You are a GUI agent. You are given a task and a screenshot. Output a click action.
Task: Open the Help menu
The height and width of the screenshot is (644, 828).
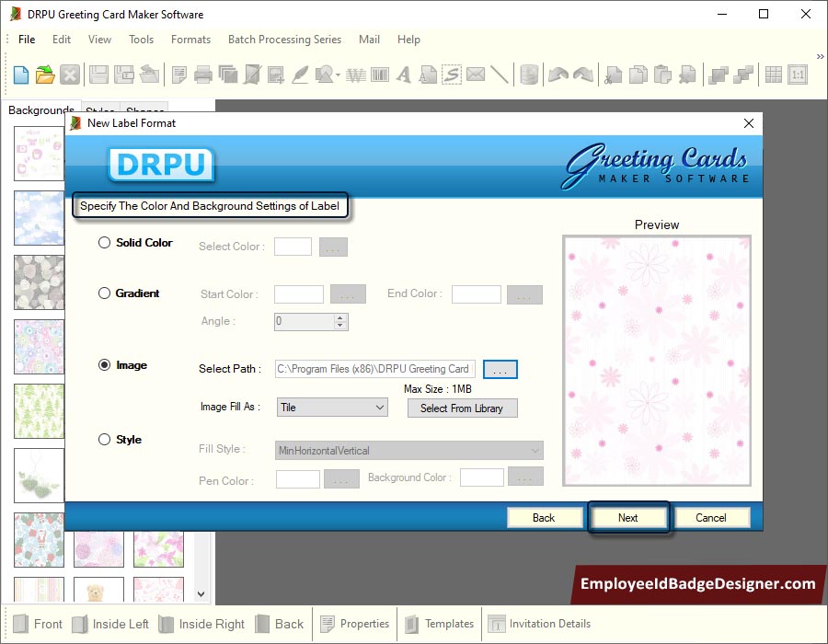[x=408, y=40]
